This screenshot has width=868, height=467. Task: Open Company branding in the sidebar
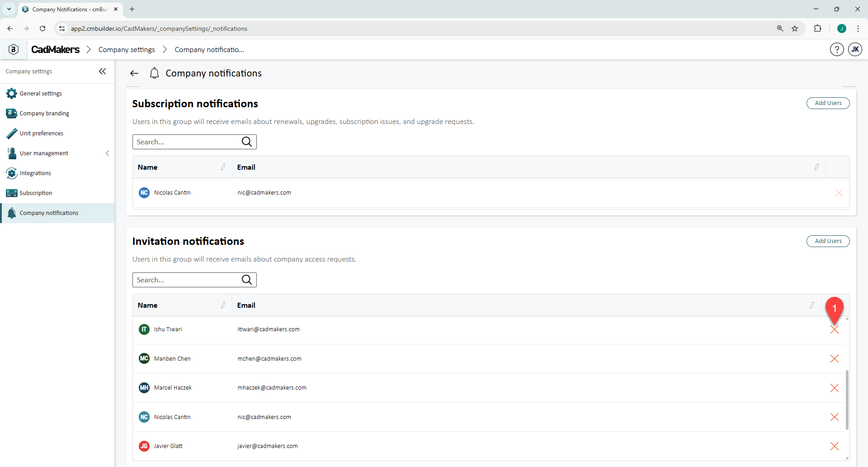pyautogui.click(x=57, y=113)
